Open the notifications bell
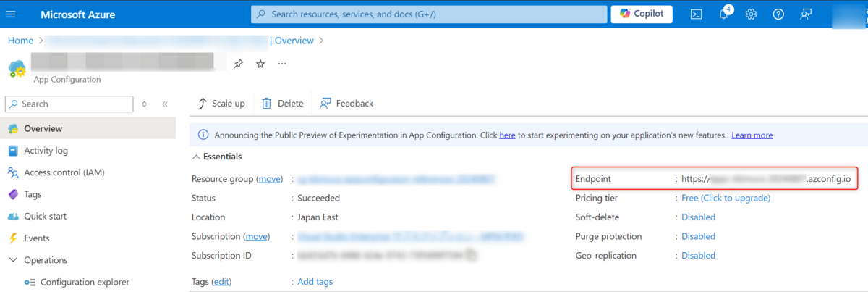The image size is (868, 292). coord(724,14)
